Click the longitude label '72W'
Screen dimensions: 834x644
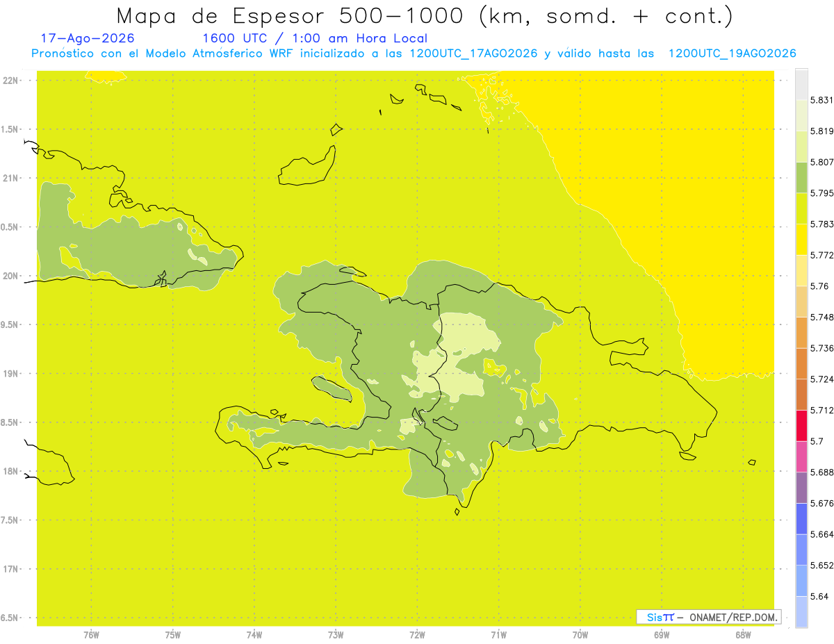coord(417,635)
